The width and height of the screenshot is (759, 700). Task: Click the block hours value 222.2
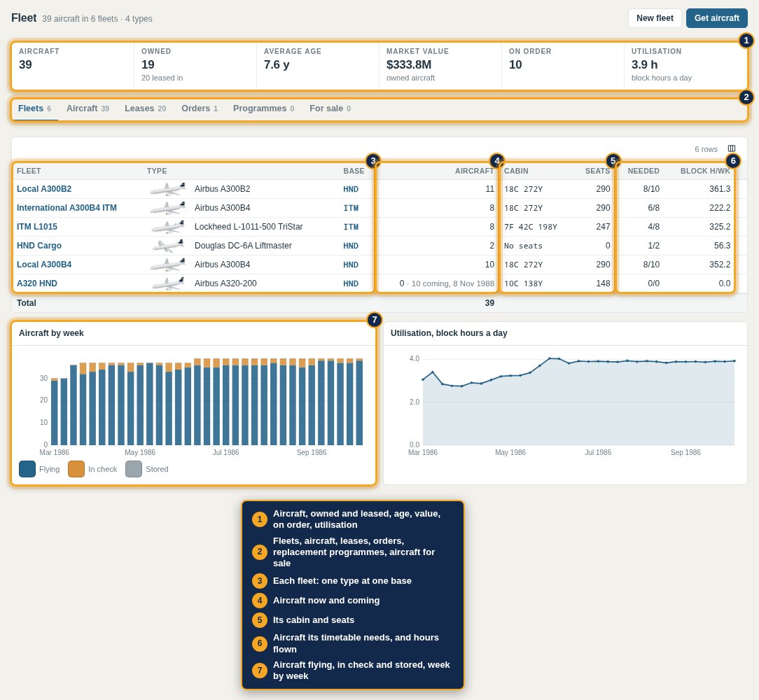coord(720,208)
